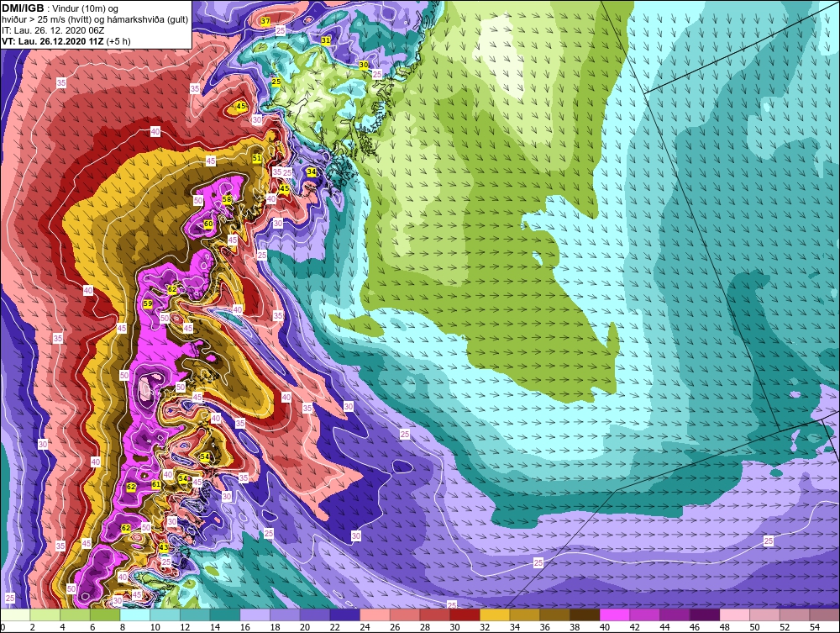Click the DMI/IGB title text
Image resolution: width=840 pixels, height=633 pixels.
[x=23, y=8]
